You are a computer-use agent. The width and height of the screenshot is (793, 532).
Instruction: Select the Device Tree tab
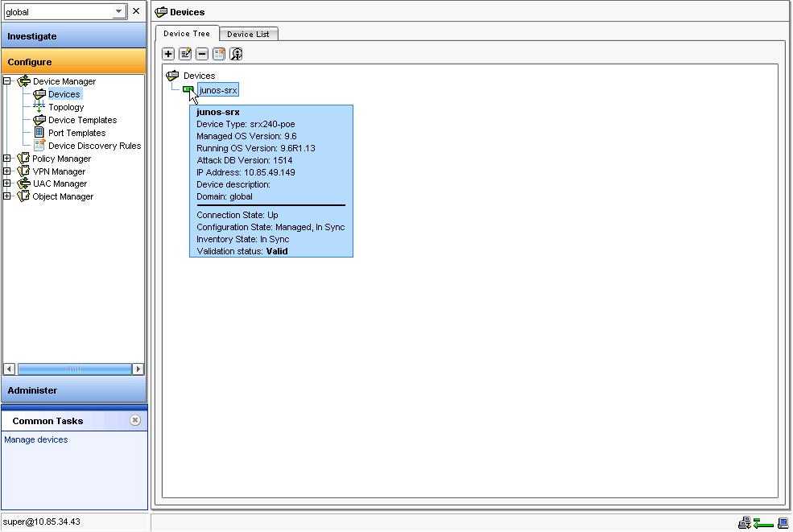(187, 33)
